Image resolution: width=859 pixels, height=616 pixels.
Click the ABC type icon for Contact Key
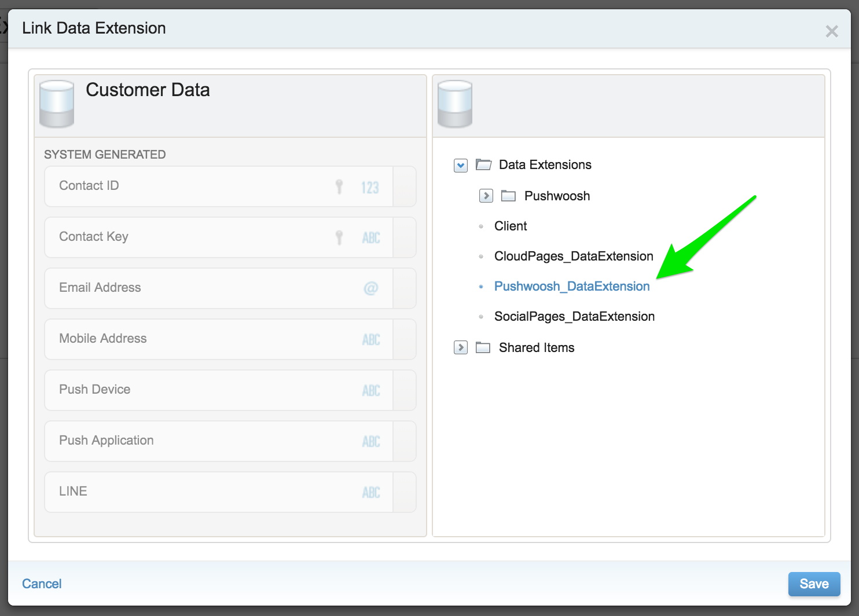click(x=371, y=238)
